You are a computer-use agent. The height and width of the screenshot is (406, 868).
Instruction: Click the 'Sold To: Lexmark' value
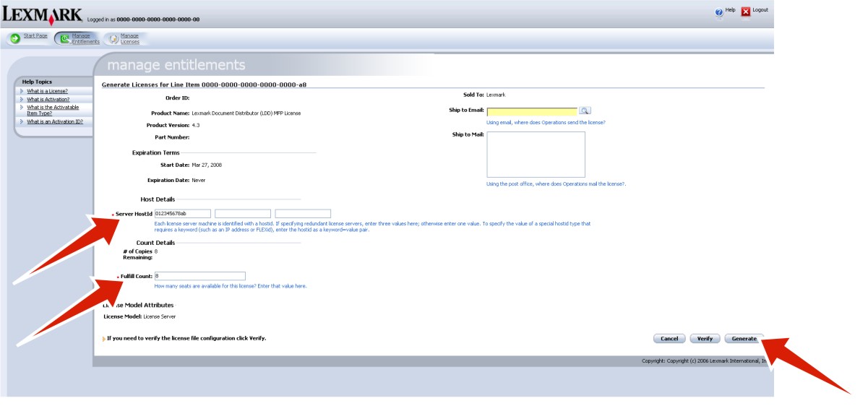[x=496, y=95]
